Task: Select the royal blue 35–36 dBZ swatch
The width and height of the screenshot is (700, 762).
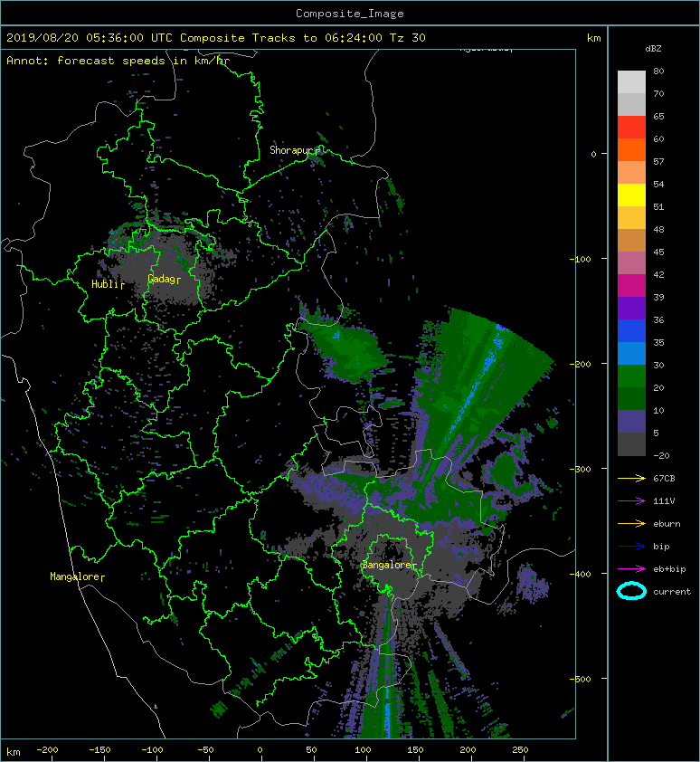Action: (x=631, y=330)
